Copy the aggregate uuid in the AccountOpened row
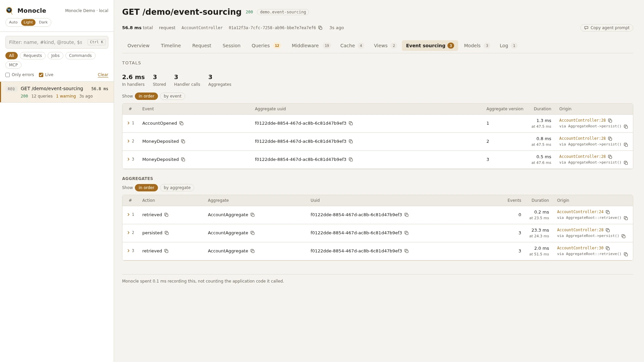Image resolution: width=644 pixels, height=362 pixels. (351, 123)
